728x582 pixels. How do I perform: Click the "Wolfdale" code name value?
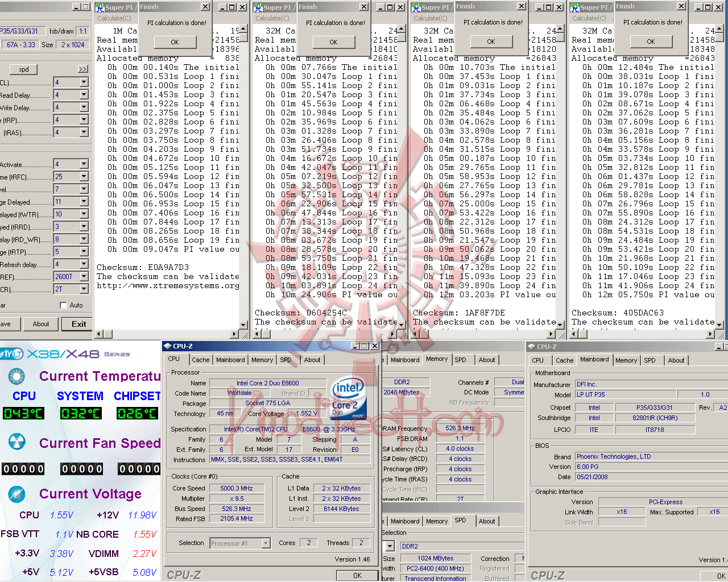(x=239, y=393)
